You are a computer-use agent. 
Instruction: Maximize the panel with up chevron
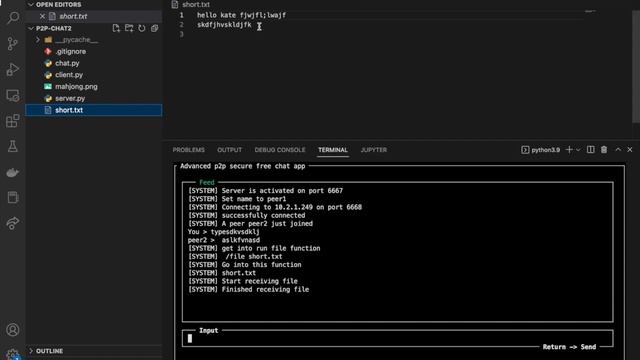[x=618, y=150]
